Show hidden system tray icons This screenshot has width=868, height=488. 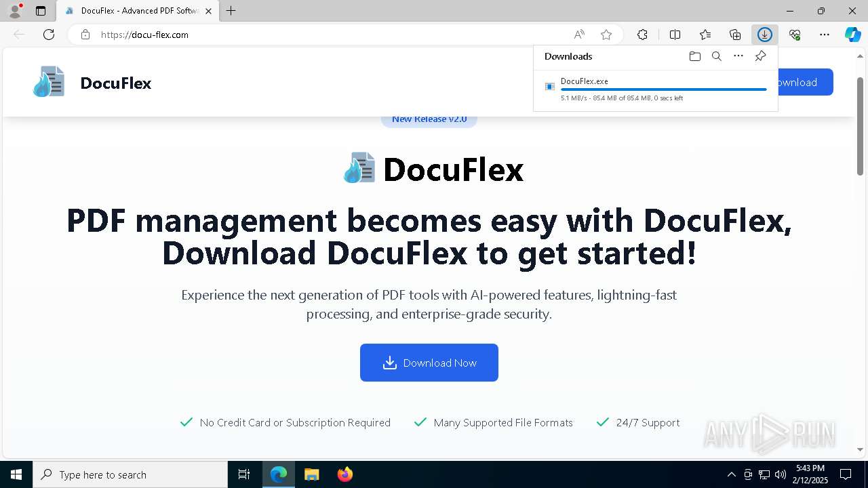731,474
